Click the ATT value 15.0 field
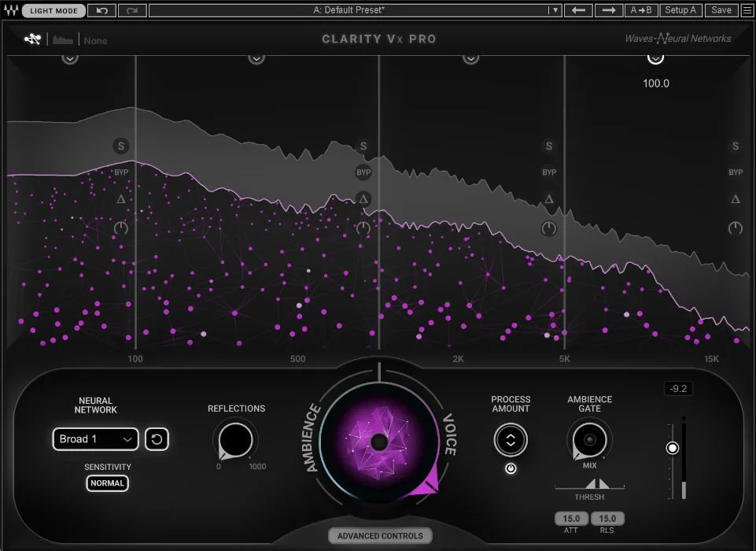 571,518
